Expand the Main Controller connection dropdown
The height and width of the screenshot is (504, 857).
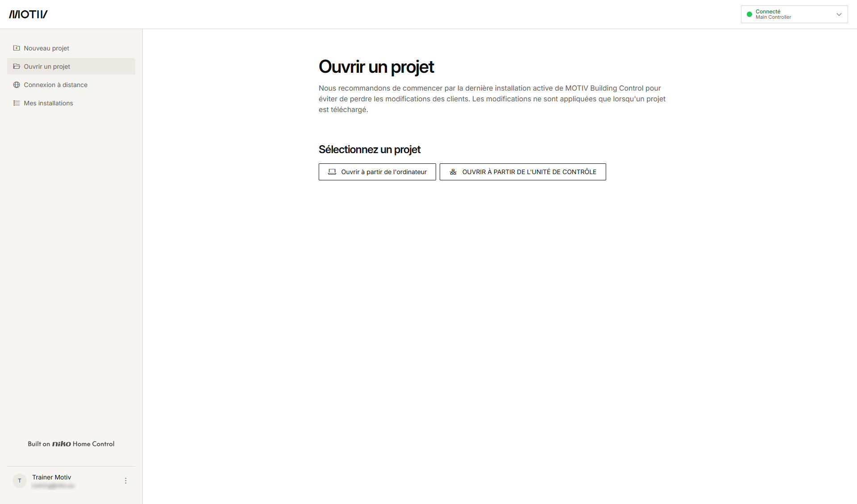coord(839,14)
